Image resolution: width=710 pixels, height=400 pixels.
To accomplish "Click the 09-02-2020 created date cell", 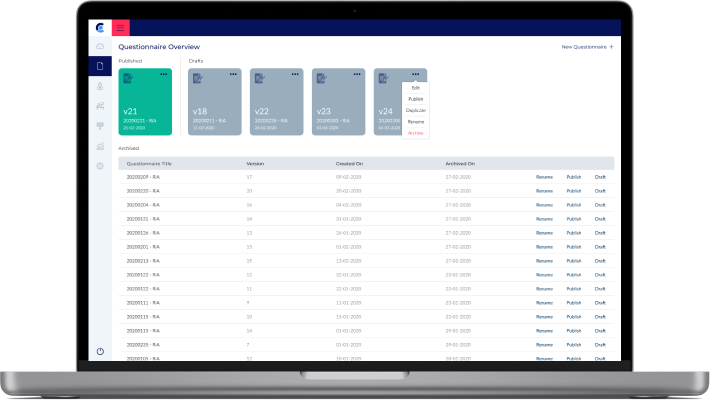I will click(348, 177).
